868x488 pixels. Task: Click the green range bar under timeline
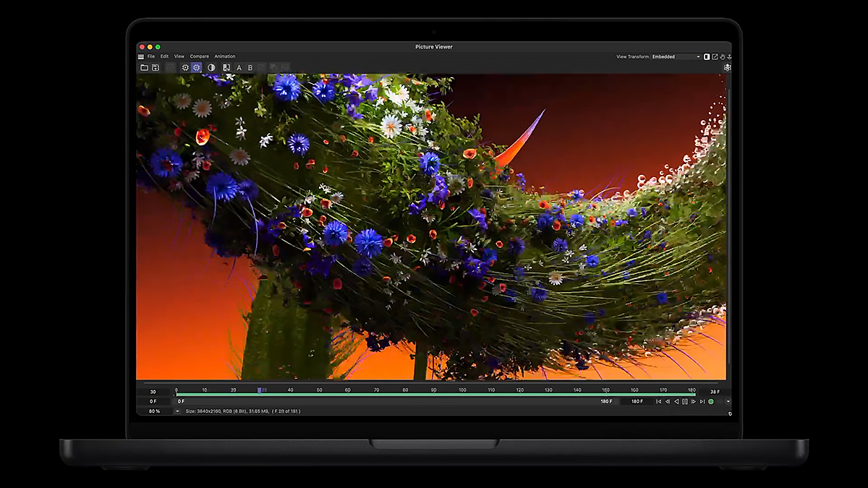coord(435,395)
